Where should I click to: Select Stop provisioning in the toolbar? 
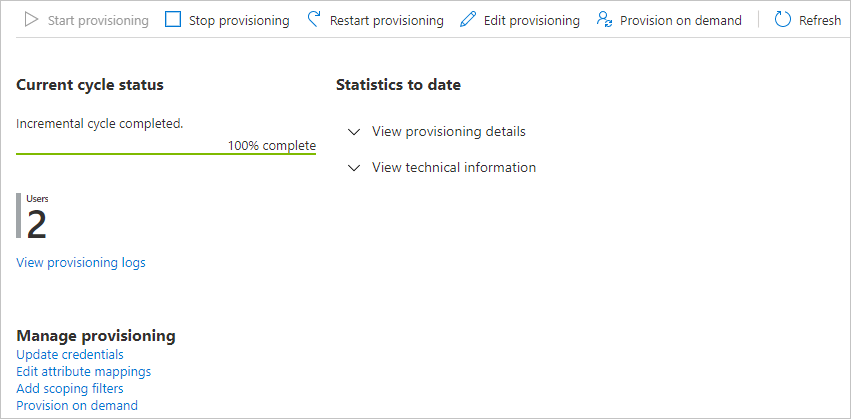click(x=239, y=21)
